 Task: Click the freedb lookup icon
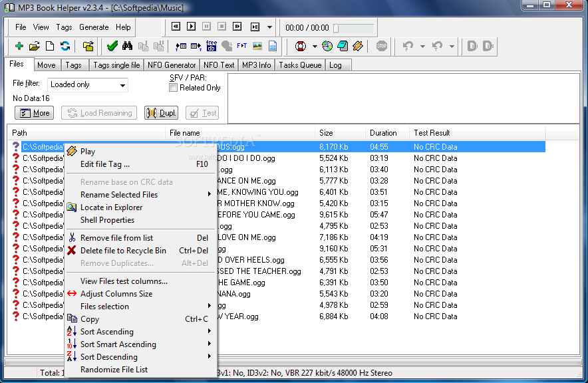tap(212, 46)
